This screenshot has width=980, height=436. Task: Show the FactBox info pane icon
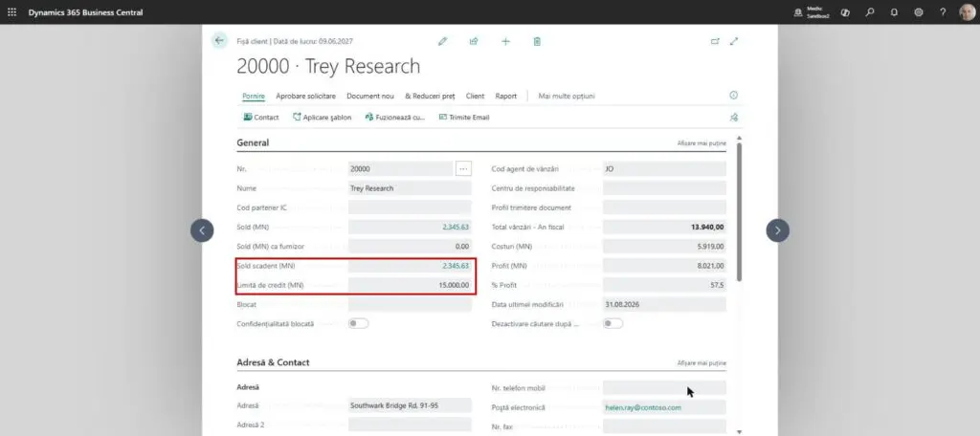point(734,96)
